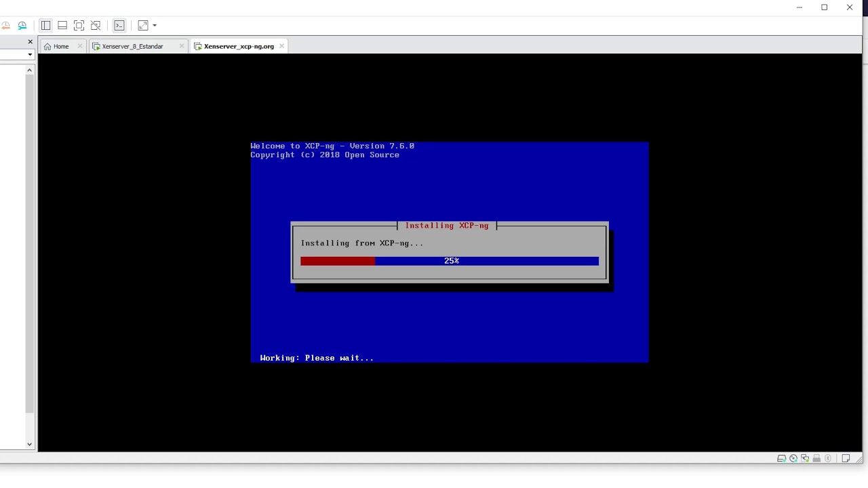
Task: Close the library side panel
Action: coord(30,42)
